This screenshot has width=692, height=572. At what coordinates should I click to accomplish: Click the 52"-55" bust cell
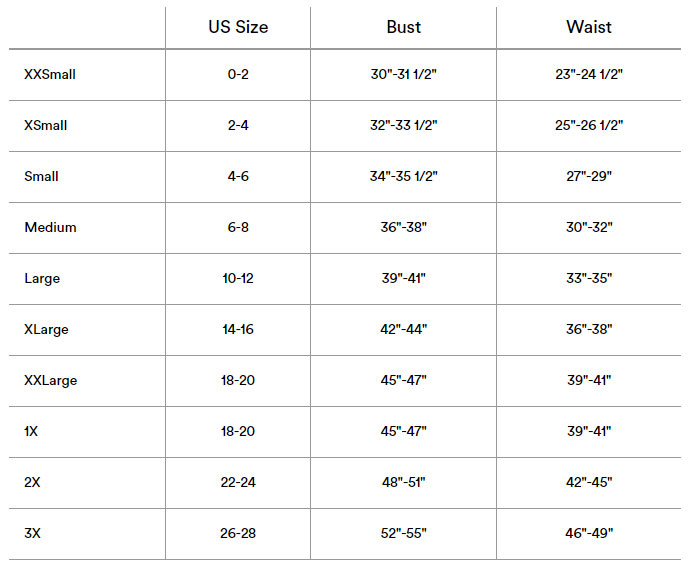403,534
